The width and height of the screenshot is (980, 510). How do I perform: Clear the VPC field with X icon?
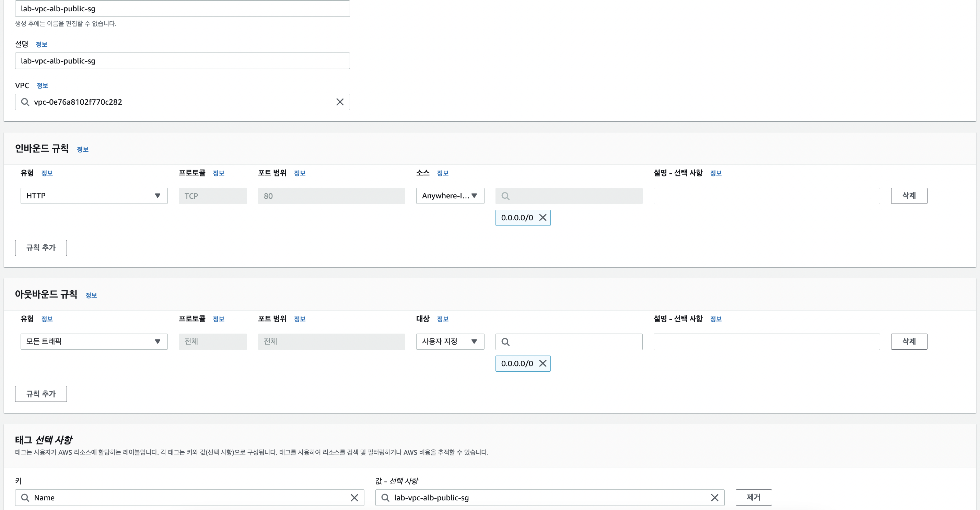(340, 102)
